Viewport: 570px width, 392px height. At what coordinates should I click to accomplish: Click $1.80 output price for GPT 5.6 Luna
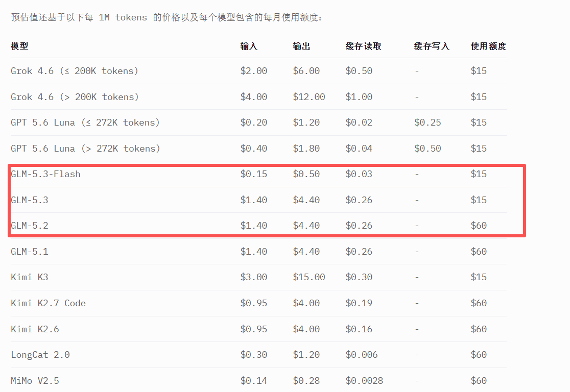click(x=306, y=149)
